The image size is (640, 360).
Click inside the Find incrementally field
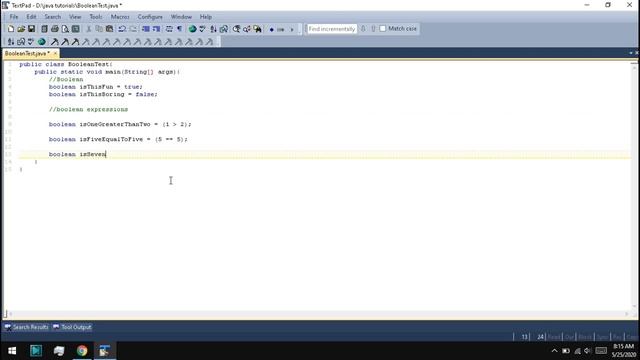[x=331, y=29]
